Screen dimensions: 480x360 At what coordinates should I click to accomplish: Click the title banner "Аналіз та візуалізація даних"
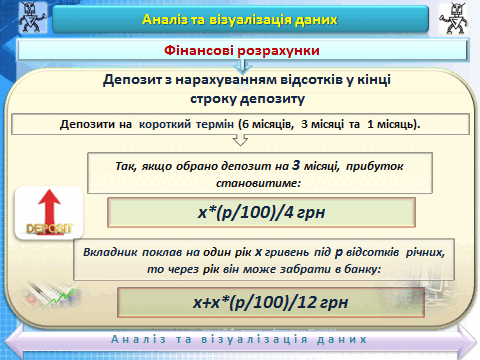(240, 19)
